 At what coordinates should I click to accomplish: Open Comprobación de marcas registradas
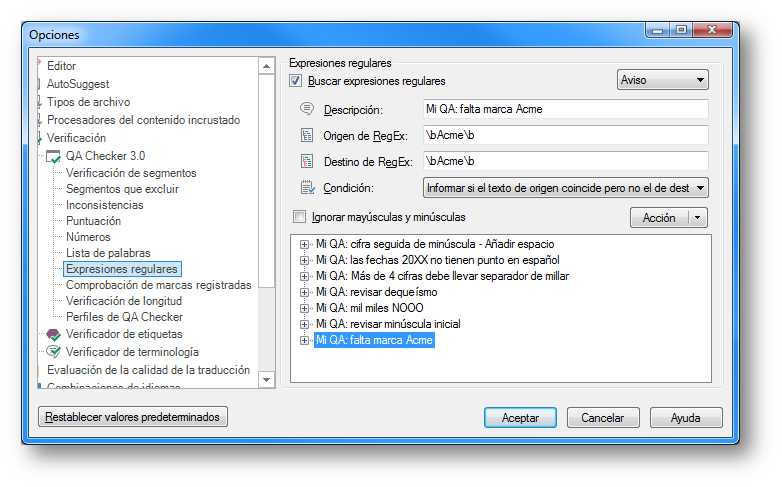[x=159, y=285]
